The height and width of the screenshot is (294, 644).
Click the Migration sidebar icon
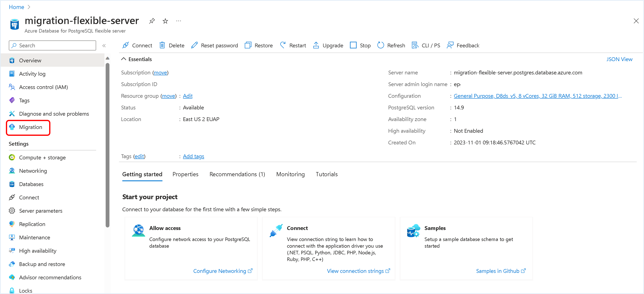click(x=12, y=127)
